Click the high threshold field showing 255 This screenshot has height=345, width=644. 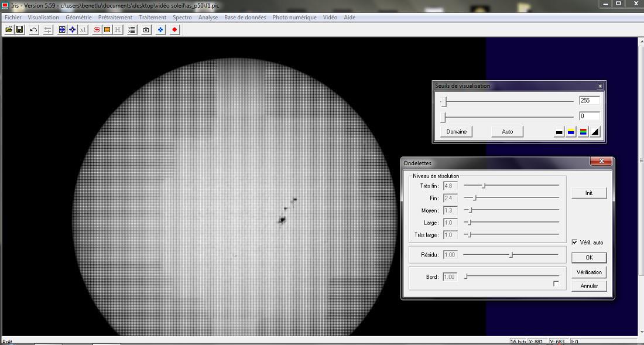tap(590, 101)
